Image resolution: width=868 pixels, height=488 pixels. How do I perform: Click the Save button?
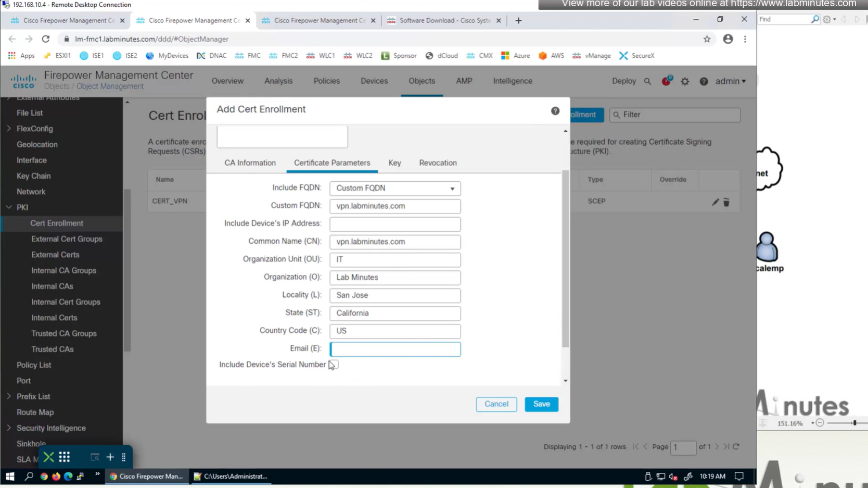(x=541, y=404)
